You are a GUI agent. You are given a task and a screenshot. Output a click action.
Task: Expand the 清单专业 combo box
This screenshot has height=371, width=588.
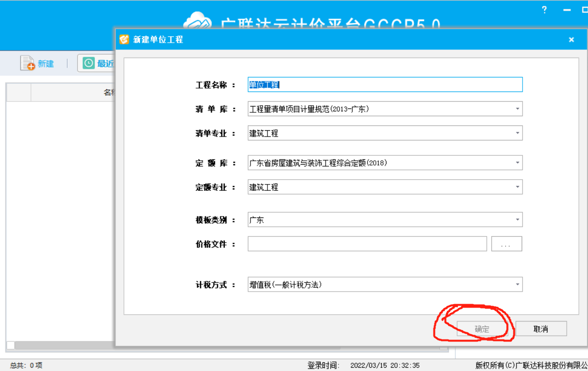[385, 133]
